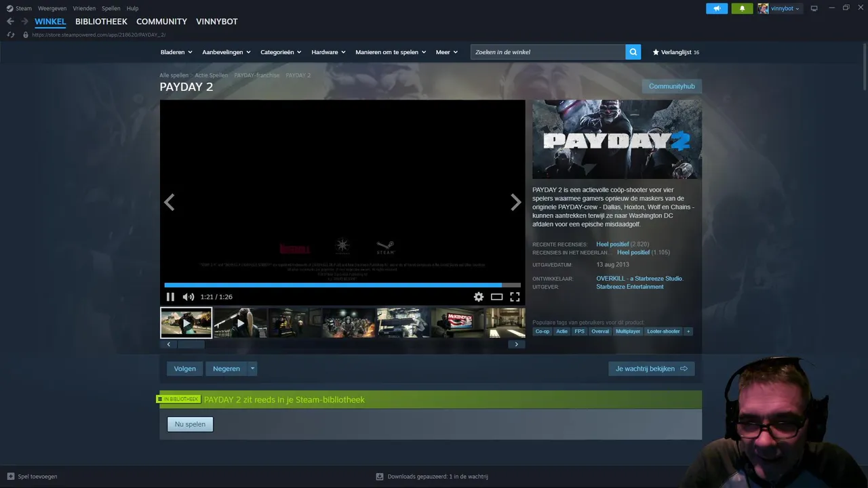Select the Overval tag
The width and height of the screenshot is (868, 488).
[600, 331]
